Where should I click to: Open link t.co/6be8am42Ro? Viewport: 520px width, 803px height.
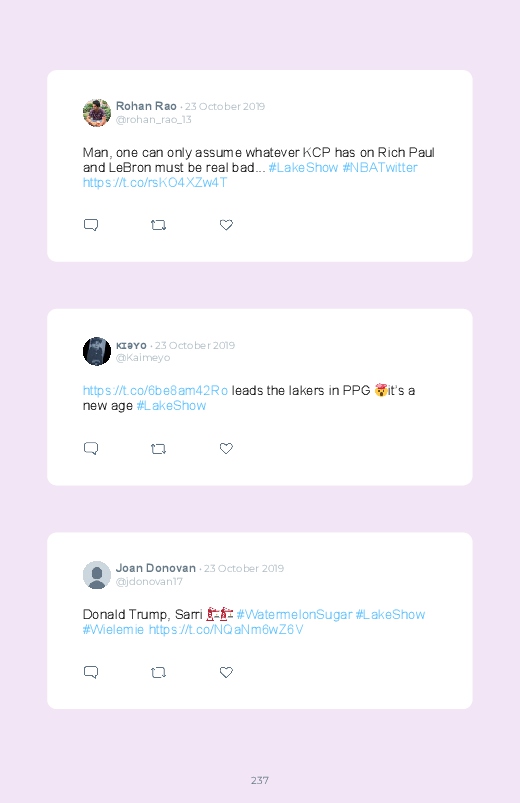[x=155, y=391]
